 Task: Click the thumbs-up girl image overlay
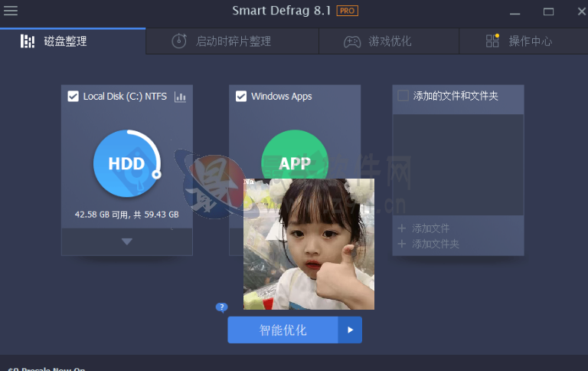(x=309, y=244)
